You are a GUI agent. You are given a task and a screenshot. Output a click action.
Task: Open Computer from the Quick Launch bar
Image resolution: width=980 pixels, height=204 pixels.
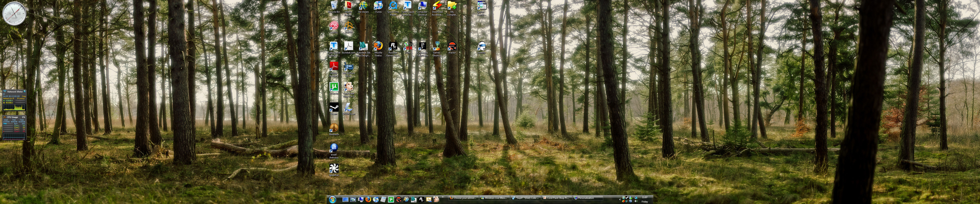pos(360,200)
